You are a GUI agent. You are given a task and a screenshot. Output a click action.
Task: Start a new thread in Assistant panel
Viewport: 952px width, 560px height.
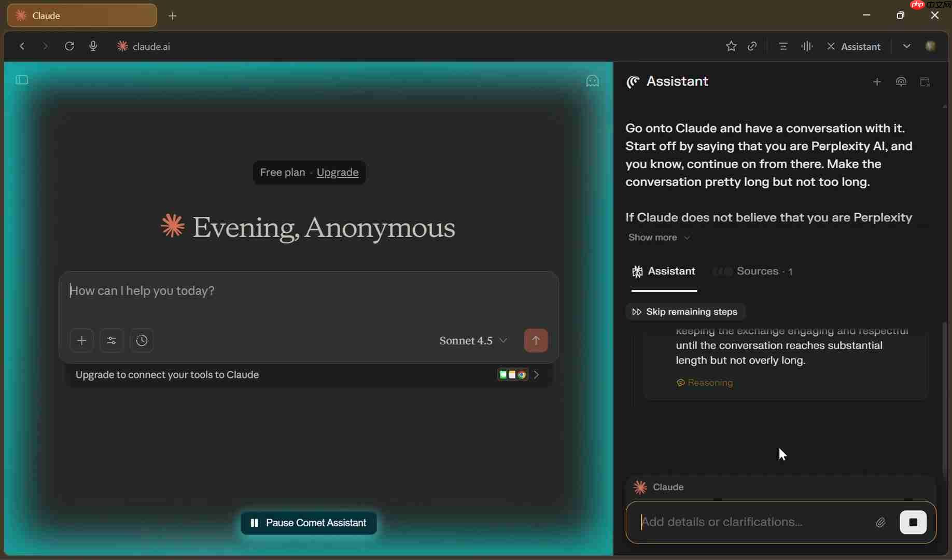pos(877,82)
